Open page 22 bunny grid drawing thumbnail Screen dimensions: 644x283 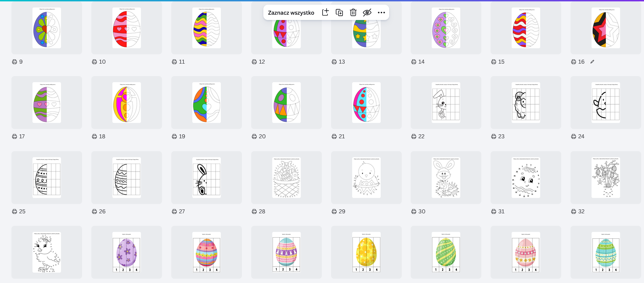(x=446, y=103)
